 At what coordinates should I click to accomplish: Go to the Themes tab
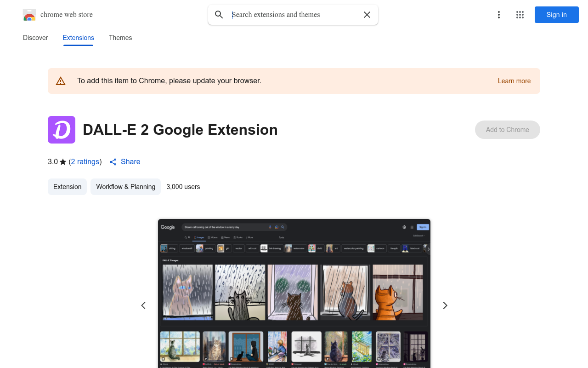tap(120, 38)
